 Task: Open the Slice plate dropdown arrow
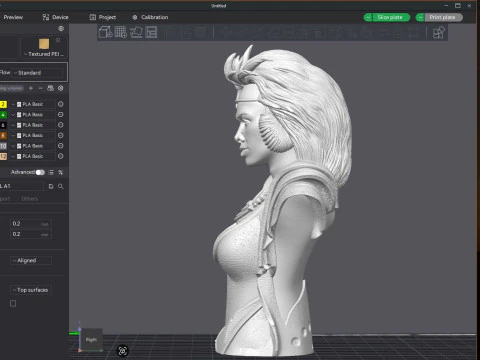point(368,17)
